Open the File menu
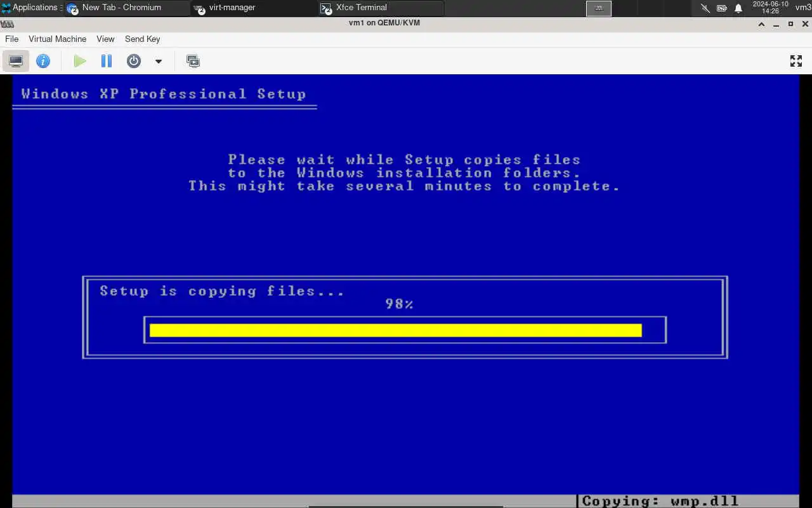 tap(11, 39)
